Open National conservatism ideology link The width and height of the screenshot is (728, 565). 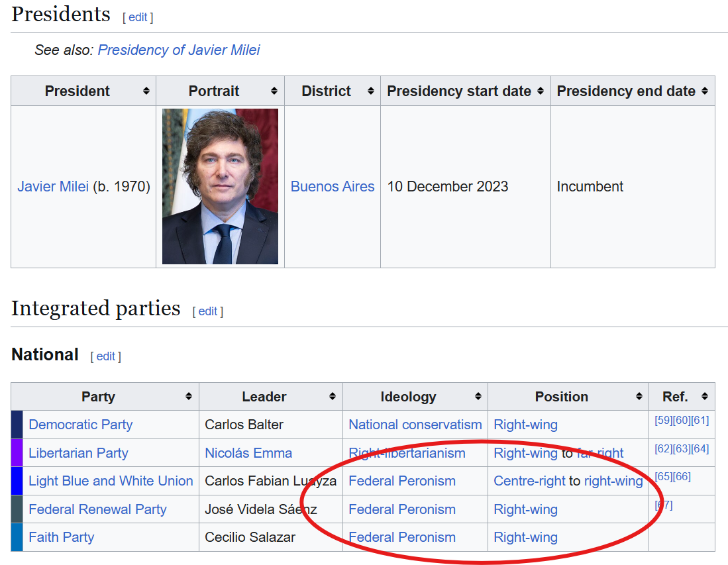coord(415,425)
